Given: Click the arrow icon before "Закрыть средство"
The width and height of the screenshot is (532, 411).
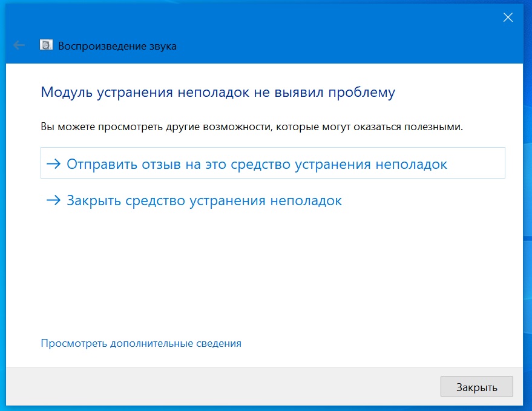Looking at the screenshot, I should click(54, 200).
